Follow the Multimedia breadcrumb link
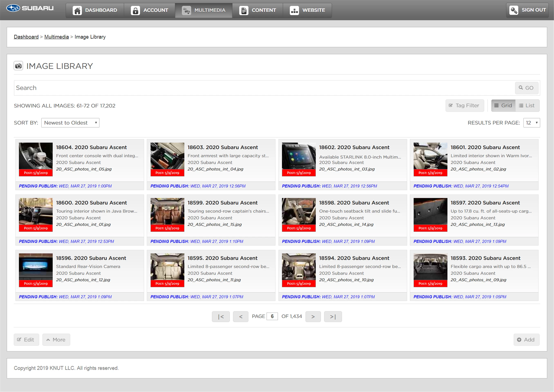This screenshot has width=554, height=392. coord(57,37)
